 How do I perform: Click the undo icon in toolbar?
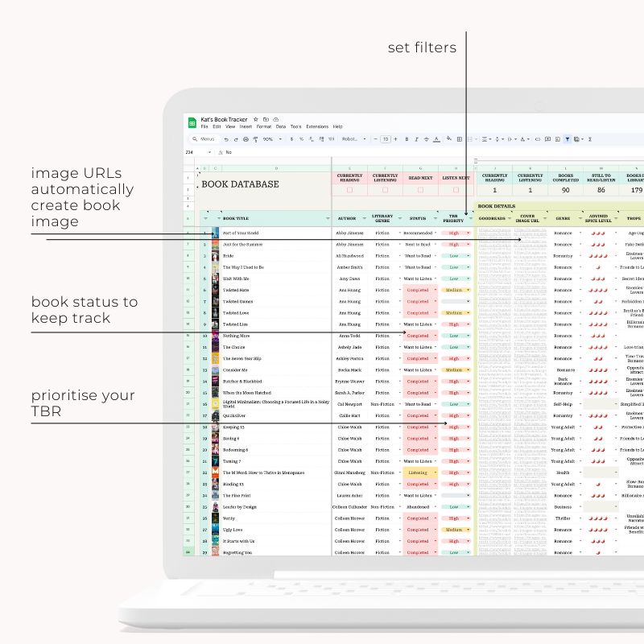pyautogui.click(x=226, y=139)
